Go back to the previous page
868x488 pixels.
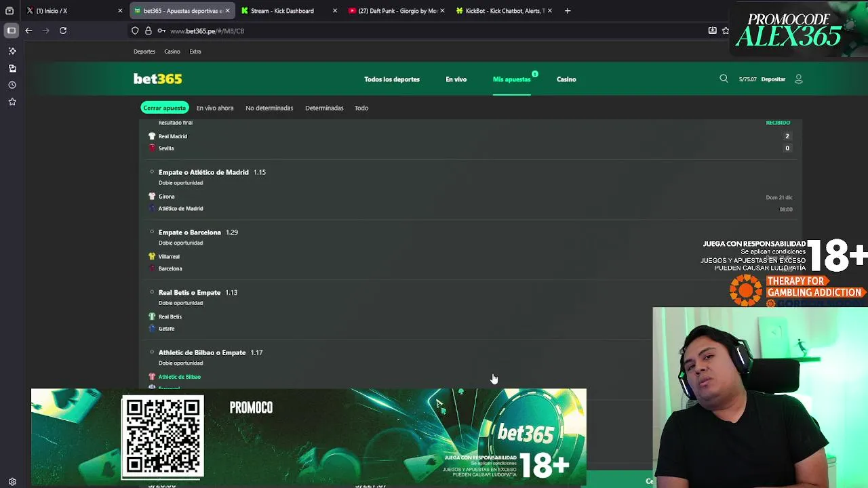click(x=28, y=30)
